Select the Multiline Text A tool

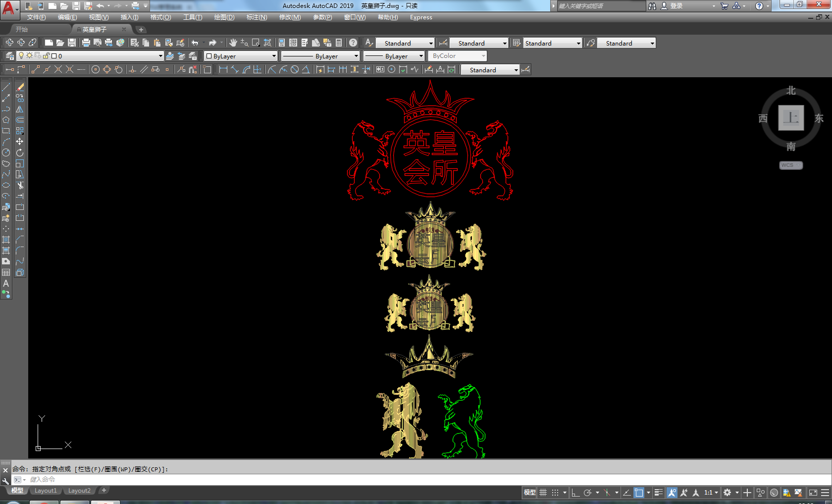coord(6,283)
